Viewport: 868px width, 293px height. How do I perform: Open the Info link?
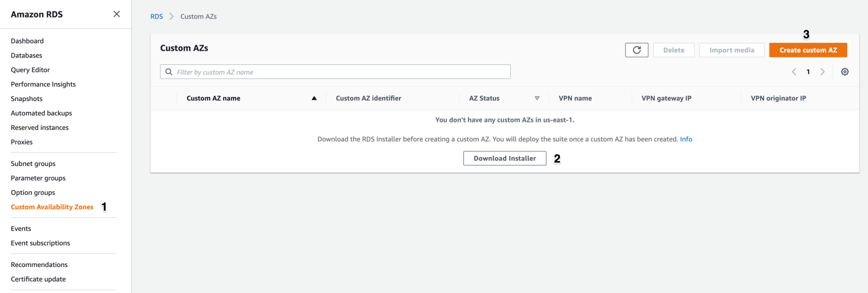pyautogui.click(x=686, y=139)
